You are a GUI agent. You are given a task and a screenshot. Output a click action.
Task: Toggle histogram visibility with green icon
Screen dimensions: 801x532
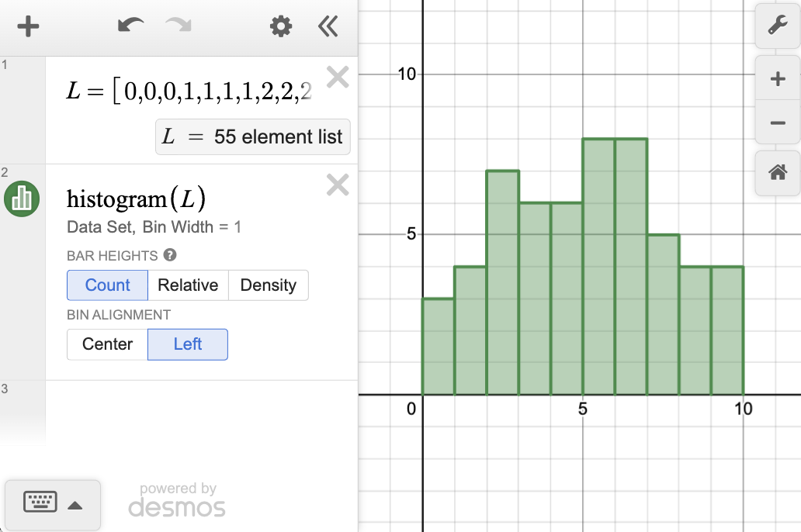23,199
